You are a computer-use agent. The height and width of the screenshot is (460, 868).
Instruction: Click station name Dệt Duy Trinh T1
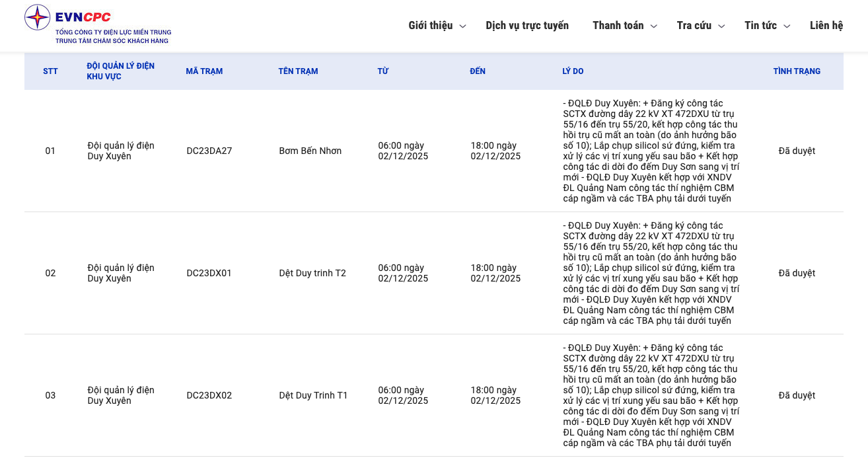313,395
